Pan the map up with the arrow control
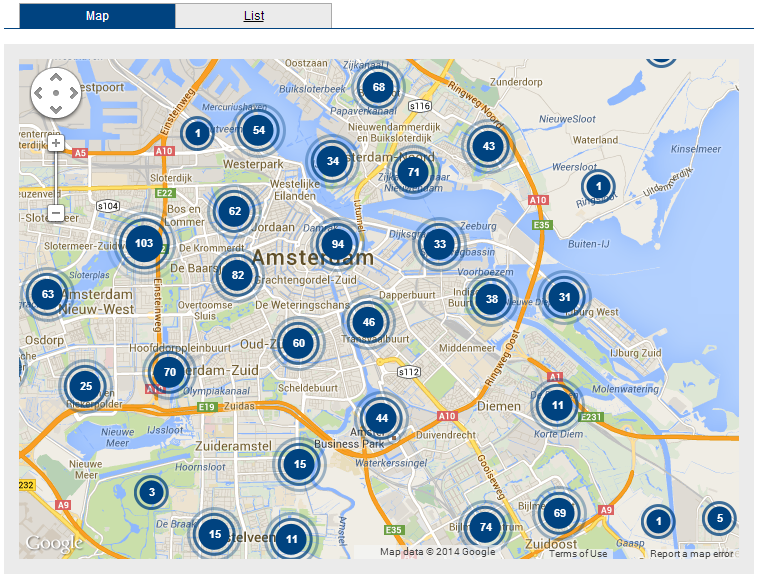The width and height of the screenshot is (757, 577). (56, 77)
